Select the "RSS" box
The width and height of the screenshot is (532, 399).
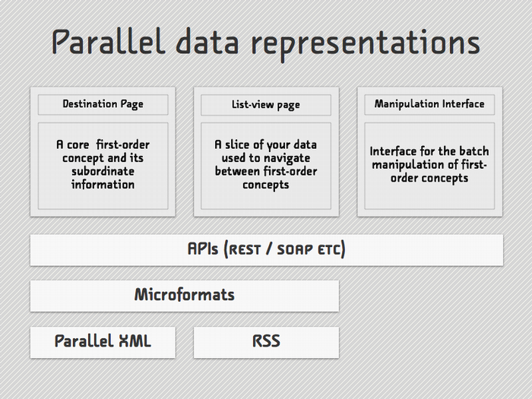pyautogui.click(x=266, y=341)
